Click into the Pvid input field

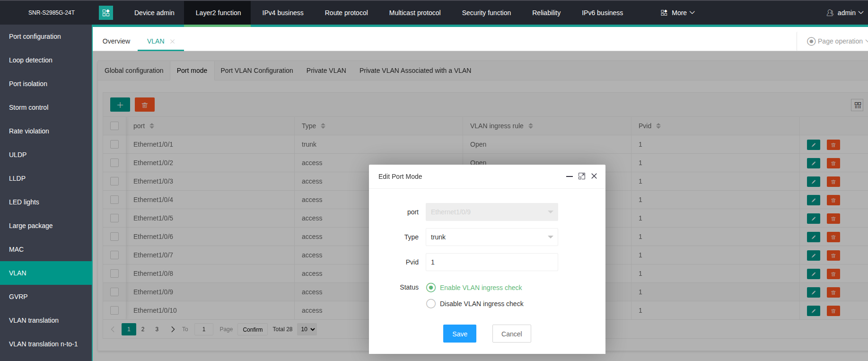click(492, 262)
